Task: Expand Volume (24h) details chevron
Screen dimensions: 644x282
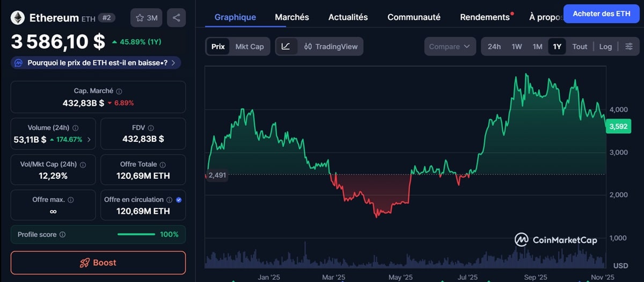Action: 89,140
